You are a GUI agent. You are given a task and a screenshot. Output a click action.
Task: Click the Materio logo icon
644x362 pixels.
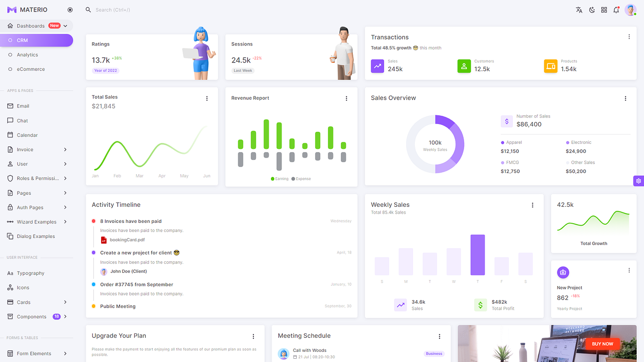(11, 10)
